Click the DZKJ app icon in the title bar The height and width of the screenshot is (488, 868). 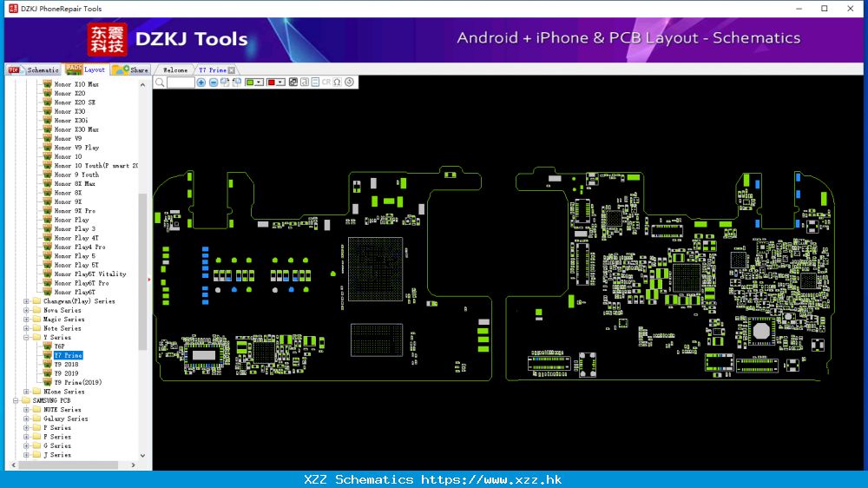[x=13, y=9]
